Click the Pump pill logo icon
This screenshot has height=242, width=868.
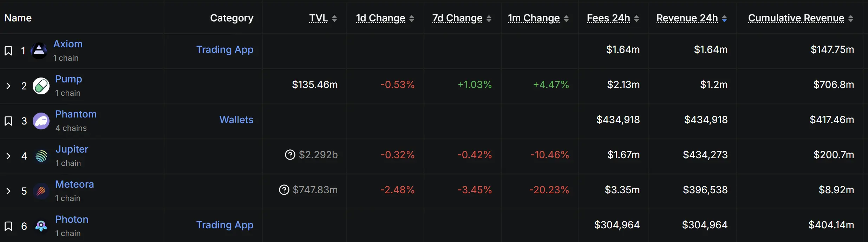(x=41, y=86)
